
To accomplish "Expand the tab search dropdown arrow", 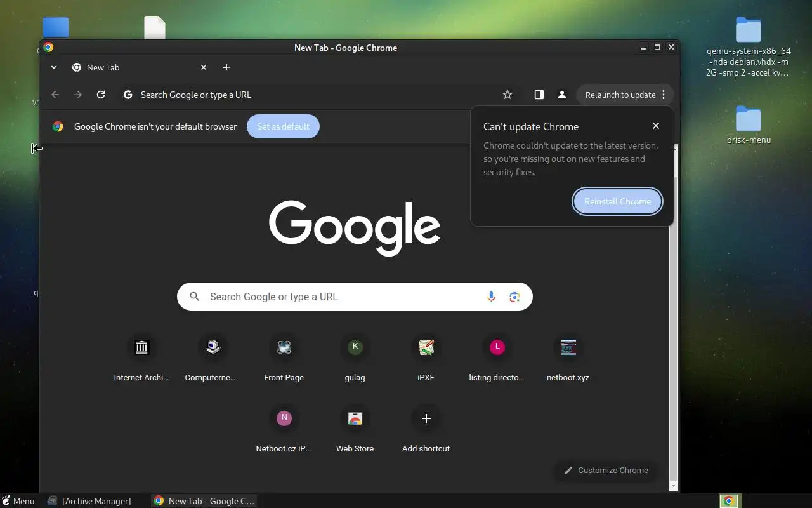I will tap(54, 67).
